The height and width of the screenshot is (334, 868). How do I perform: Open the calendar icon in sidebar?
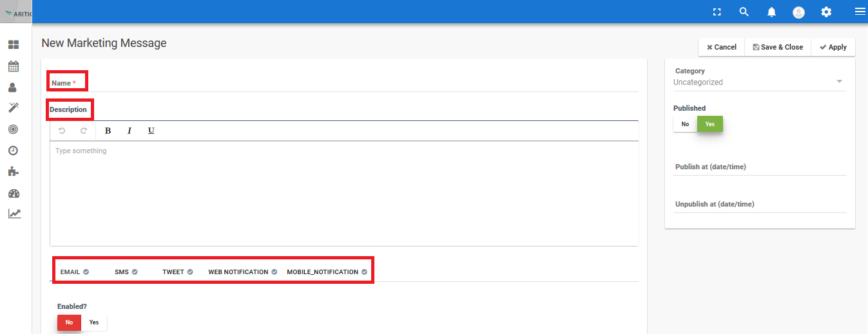click(x=13, y=66)
